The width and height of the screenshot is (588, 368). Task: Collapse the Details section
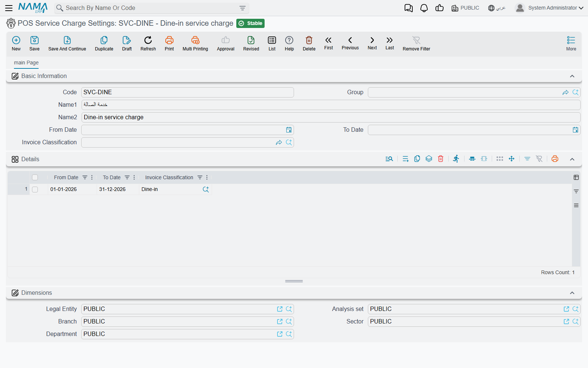coord(572,159)
